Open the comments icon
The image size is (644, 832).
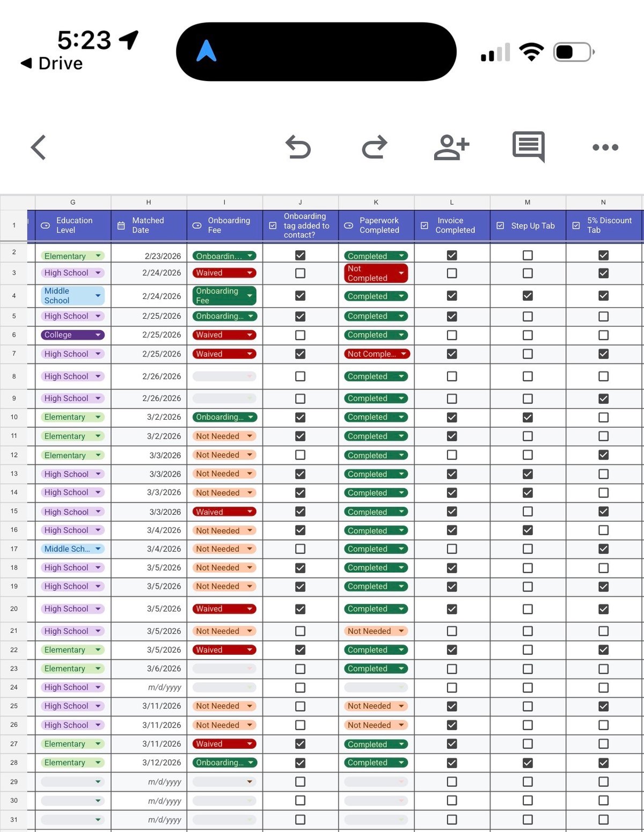coord(528,147)
